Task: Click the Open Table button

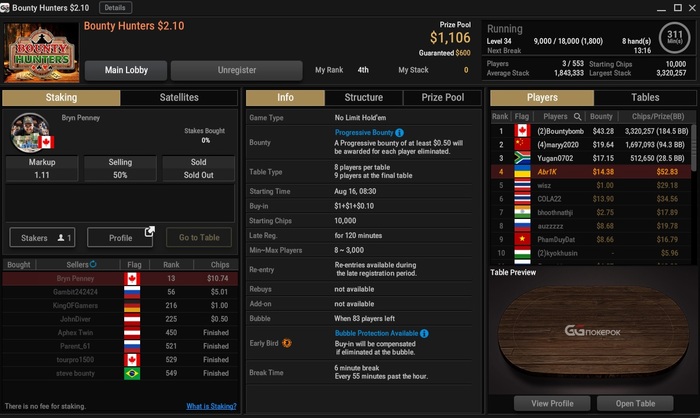Action: point(635,403)
